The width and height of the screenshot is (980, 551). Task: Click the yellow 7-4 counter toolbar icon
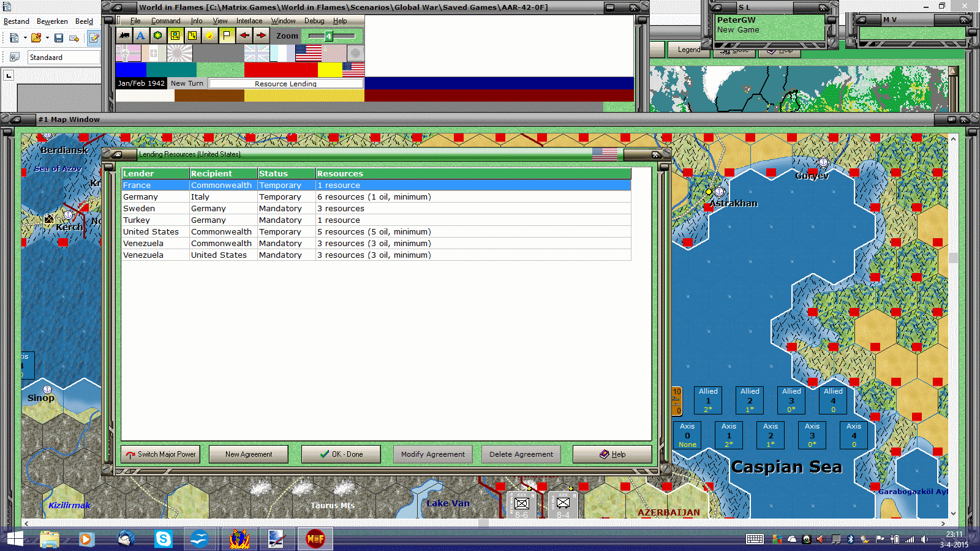click(192, 36)
